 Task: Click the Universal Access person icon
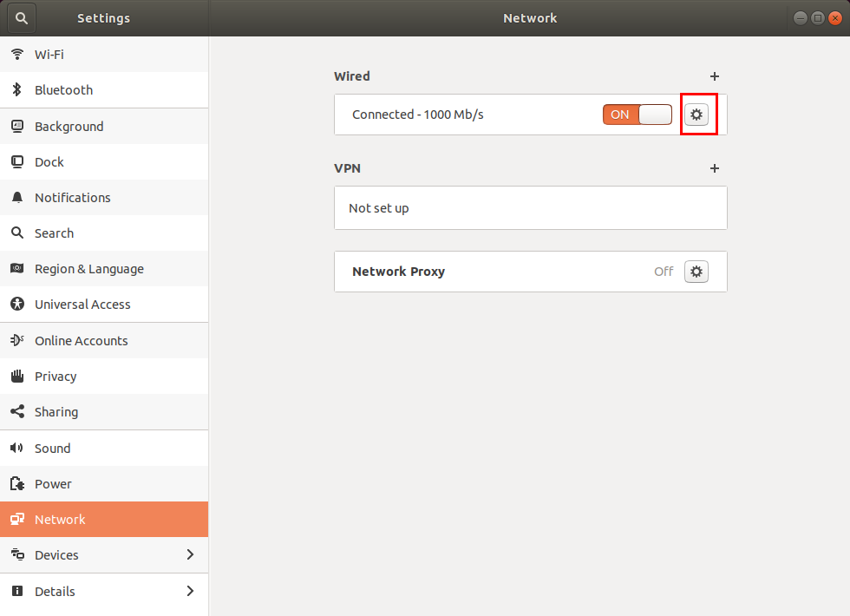[x=17, y=305]
